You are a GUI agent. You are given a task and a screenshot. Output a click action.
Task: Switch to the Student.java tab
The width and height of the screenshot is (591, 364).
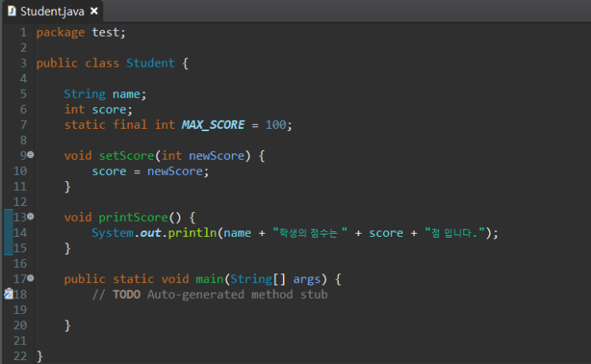[x=52, y=11]
